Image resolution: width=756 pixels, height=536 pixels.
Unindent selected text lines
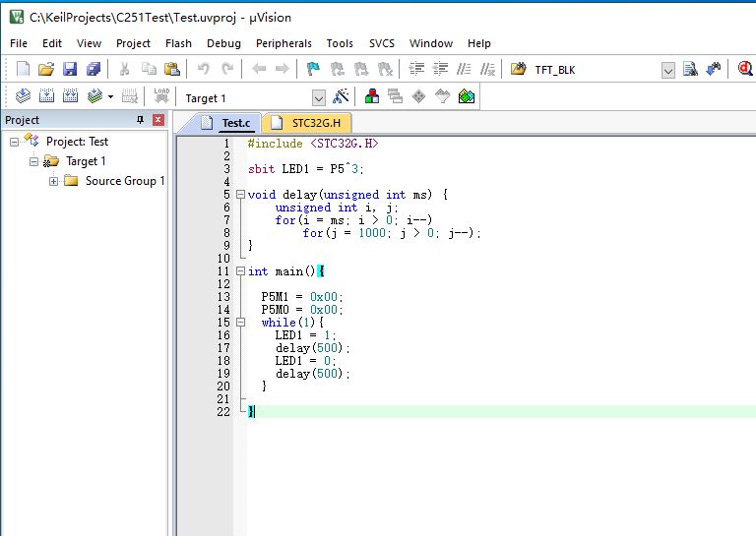pos(440,70)
